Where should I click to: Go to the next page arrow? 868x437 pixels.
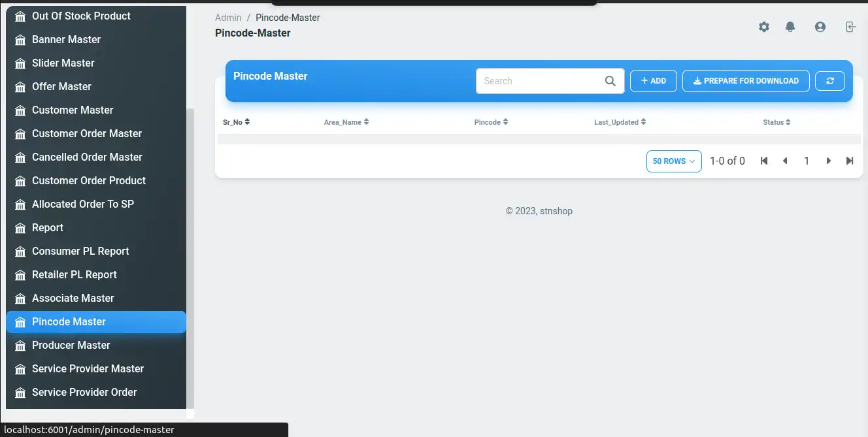(829, 161)
